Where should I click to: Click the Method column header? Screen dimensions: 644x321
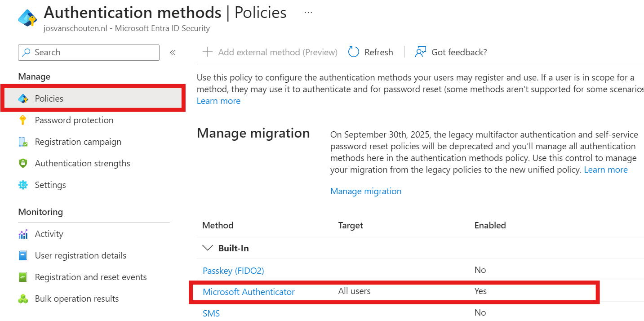[x=218, y=225]
